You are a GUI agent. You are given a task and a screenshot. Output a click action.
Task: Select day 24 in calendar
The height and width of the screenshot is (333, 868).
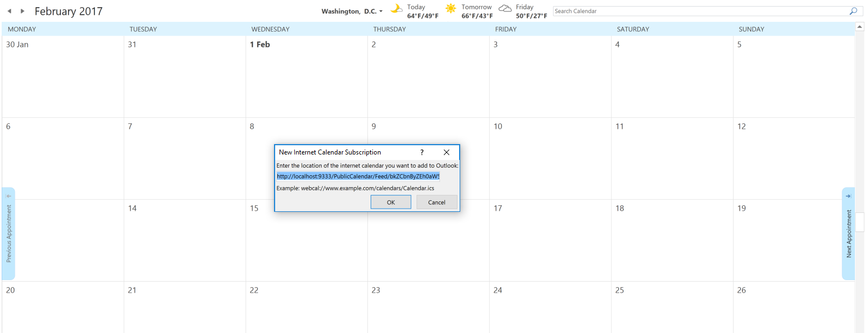tap(550, 307)
